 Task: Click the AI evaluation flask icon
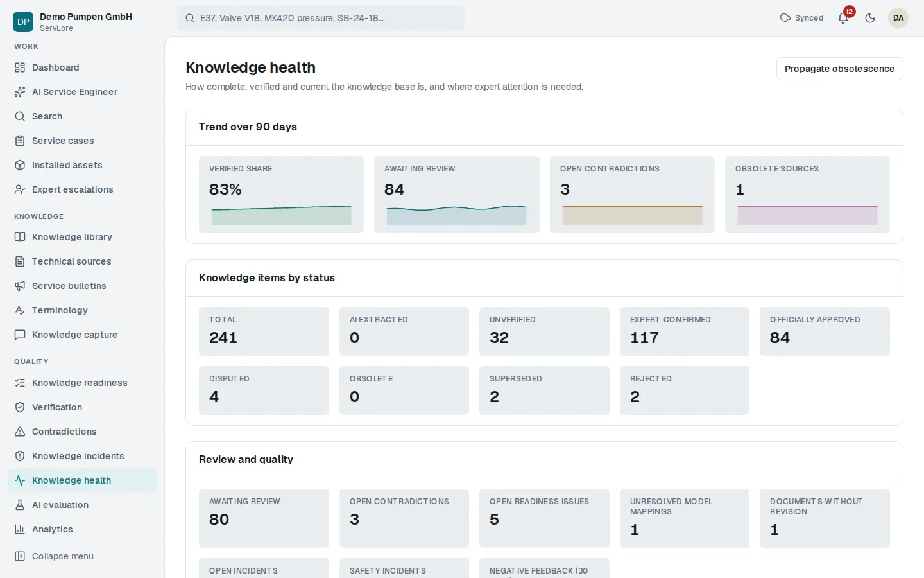20,505
